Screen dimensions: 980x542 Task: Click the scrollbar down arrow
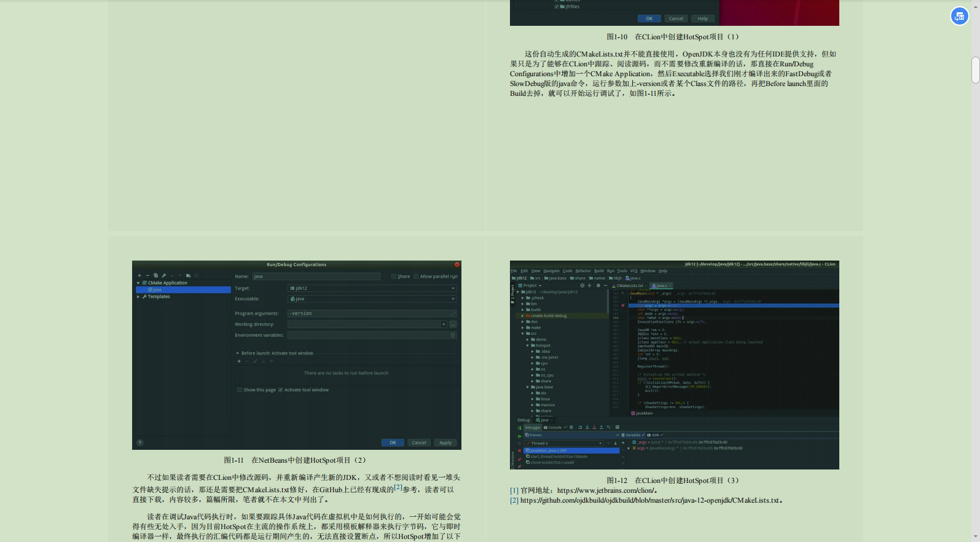(975, 537)
